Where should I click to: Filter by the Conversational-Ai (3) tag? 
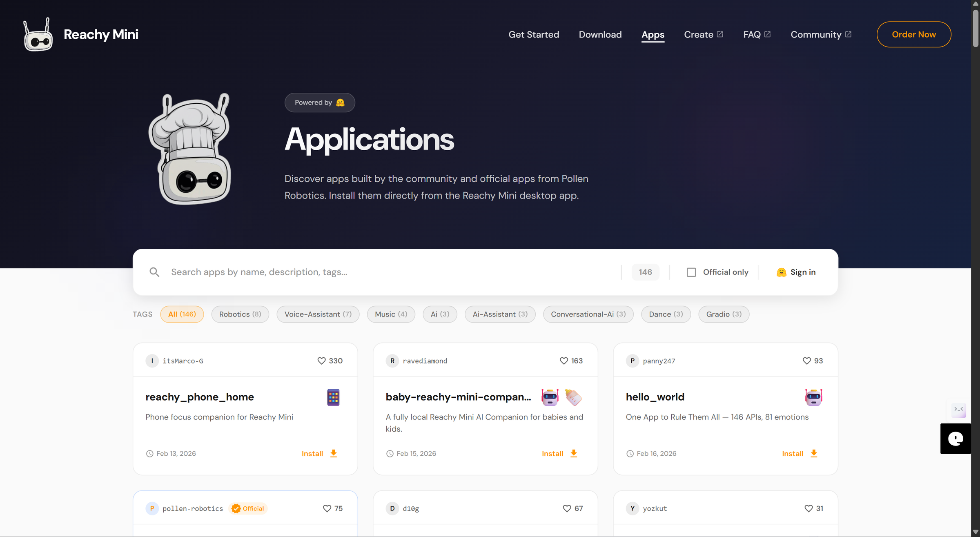(588, 314)
